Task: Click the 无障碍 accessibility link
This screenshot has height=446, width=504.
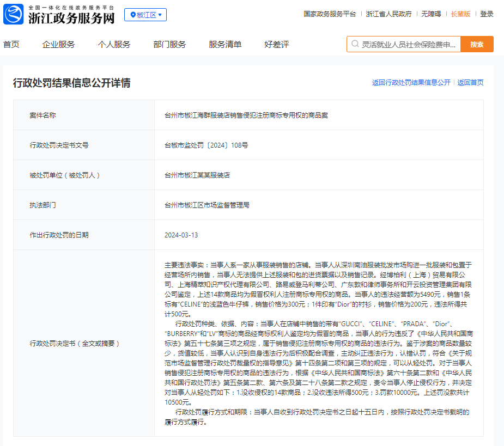Action: click(431, 14)
